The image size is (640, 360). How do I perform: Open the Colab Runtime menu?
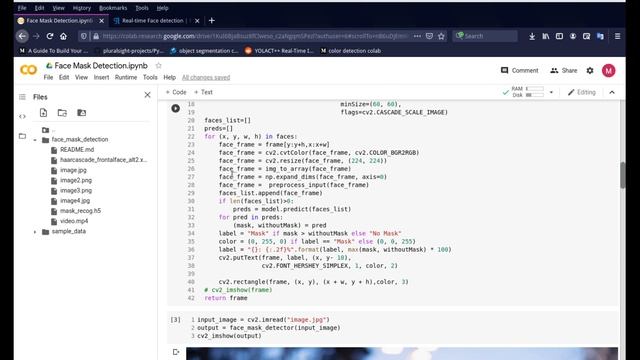point(126,77)
